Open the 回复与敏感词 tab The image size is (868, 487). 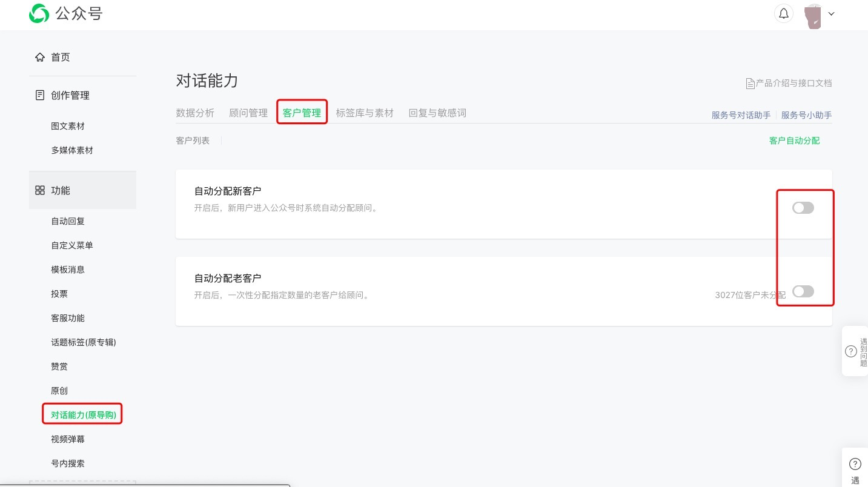tap(437, 113)
